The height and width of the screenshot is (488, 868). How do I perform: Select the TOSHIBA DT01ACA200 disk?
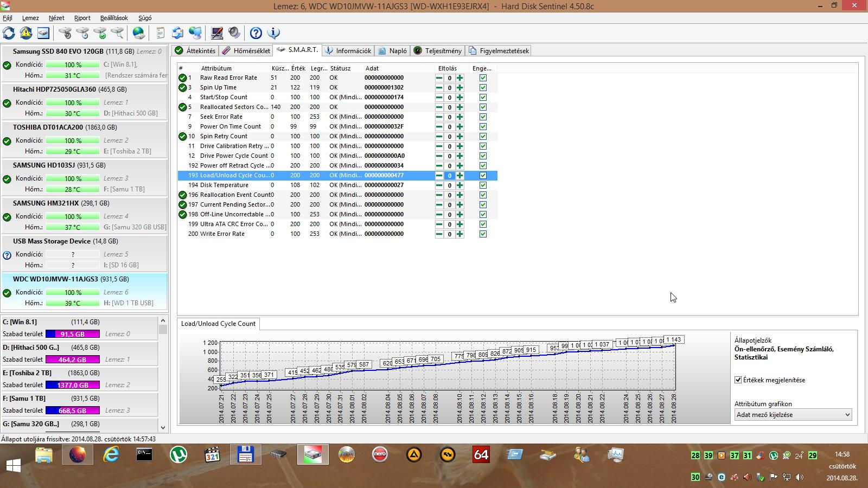[84, 140]
